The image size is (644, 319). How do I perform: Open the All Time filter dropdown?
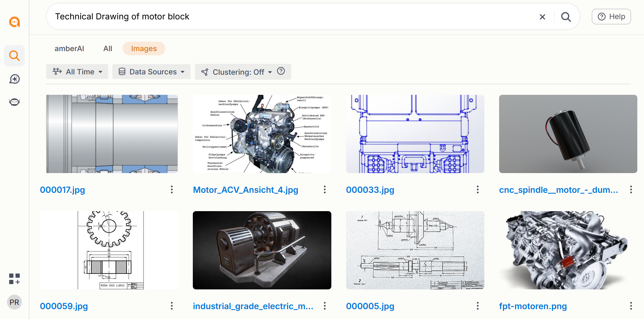pyautogui.click(x=77, y=72)
